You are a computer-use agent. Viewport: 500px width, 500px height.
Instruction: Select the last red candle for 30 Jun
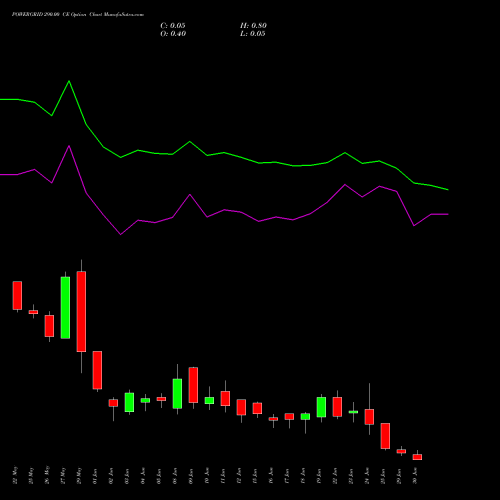click(x=417, y=457)
